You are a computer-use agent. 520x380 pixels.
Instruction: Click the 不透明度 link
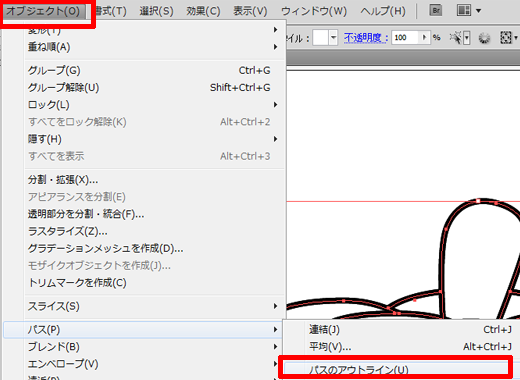[366, 38]
